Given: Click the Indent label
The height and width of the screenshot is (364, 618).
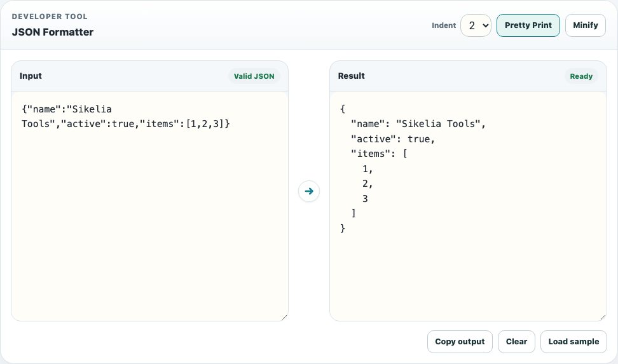Looking at the screenshot, I should click(x=443, y=25).
